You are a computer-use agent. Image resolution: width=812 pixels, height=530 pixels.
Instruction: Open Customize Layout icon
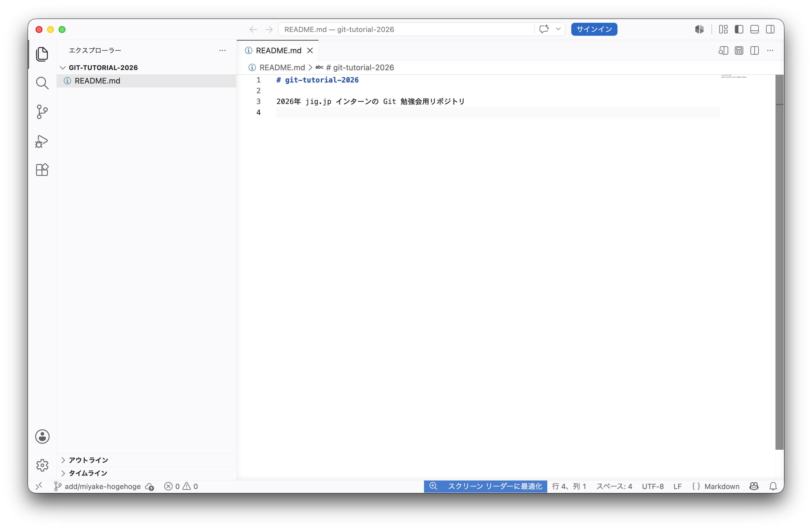[723, 29]
